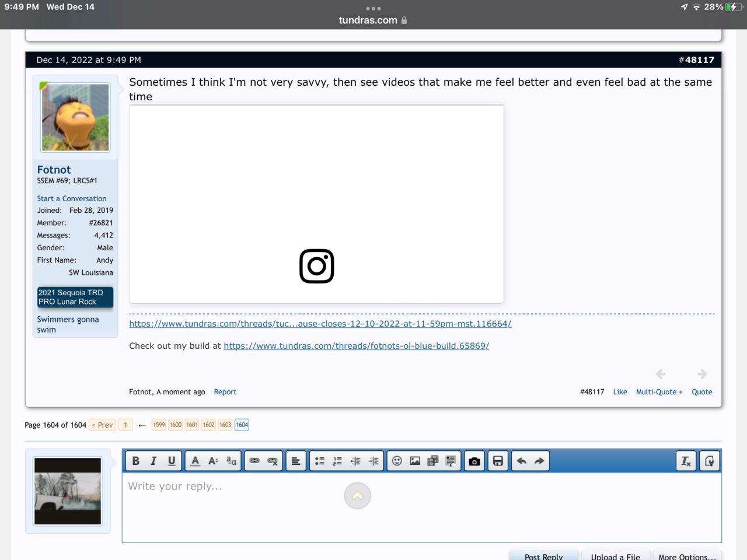747x560 pixels.
Task: Open font family dropdown
Action: coord(232,461)
